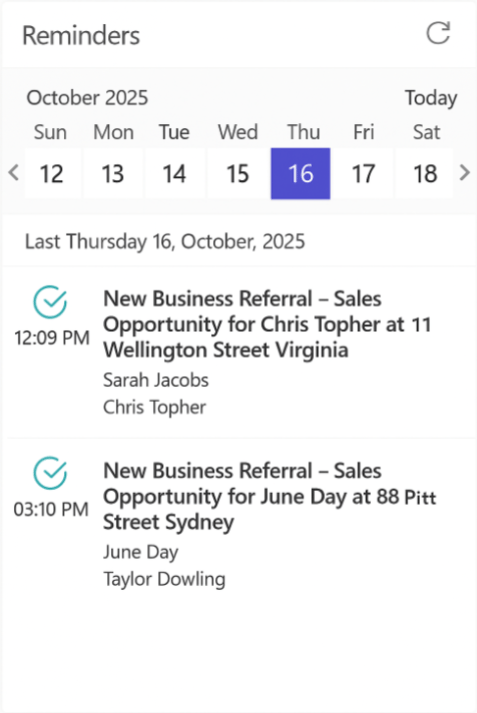Select Friday 17 in the week strip
This screenshot has height=713, width=477.
pos(363,173)
